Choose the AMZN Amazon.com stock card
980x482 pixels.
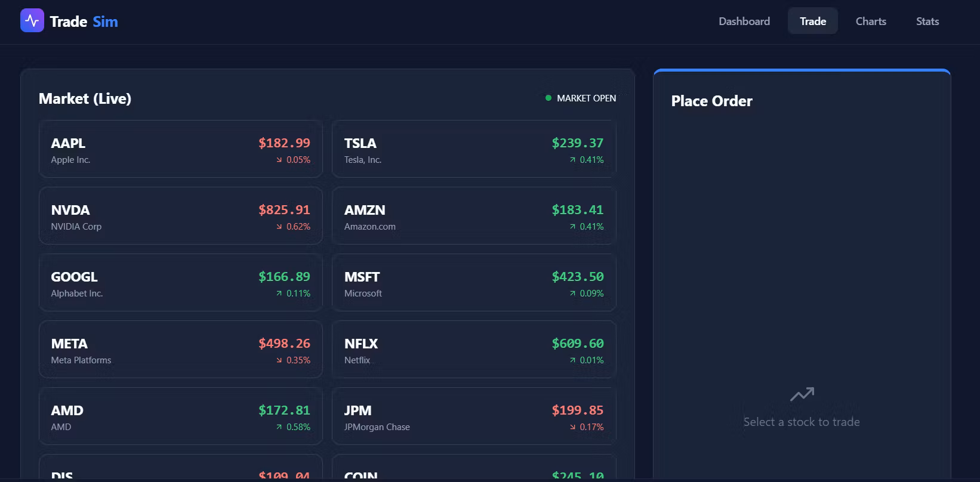pyautogui.click(x=473, y=216)
